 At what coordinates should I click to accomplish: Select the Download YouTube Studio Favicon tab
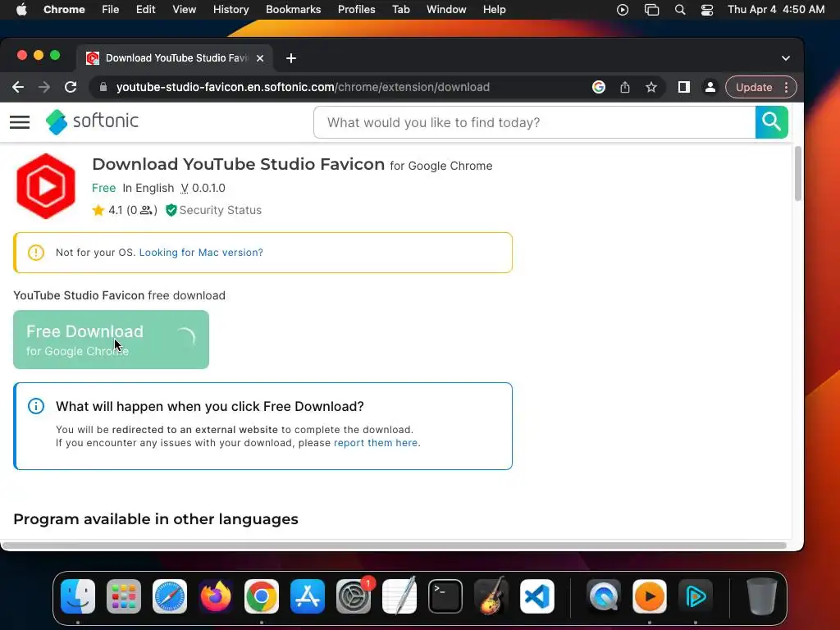coord(176,58)
